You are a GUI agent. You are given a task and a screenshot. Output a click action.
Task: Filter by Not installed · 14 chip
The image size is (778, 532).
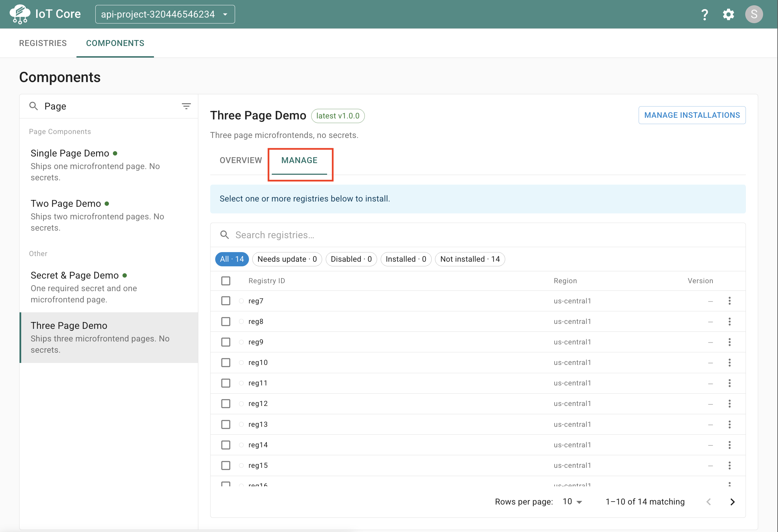[x=469, y=259]
